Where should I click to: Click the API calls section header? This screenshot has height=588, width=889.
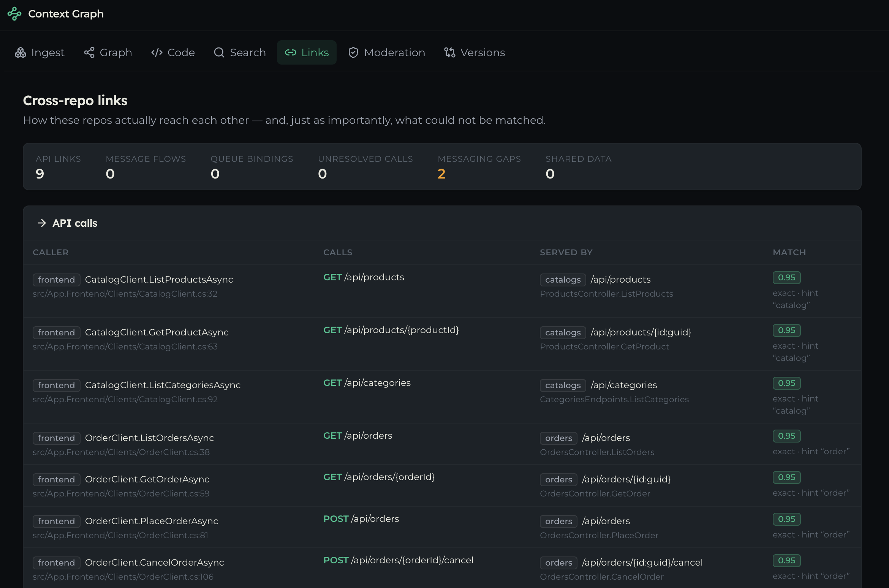point(442,223)
